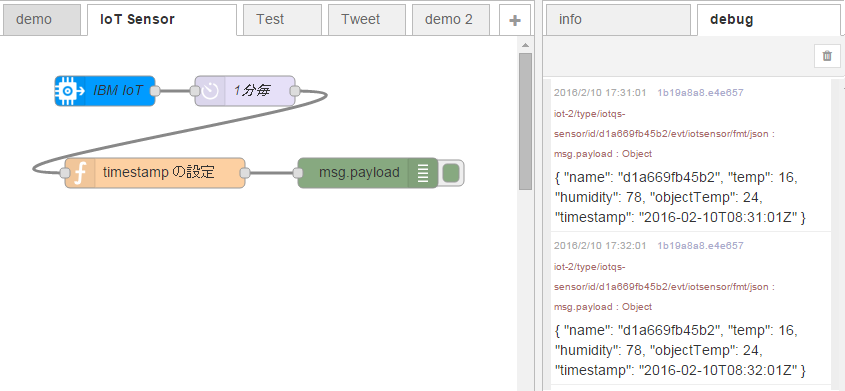Clear debug log with trash icon

[x=827, y=56]
